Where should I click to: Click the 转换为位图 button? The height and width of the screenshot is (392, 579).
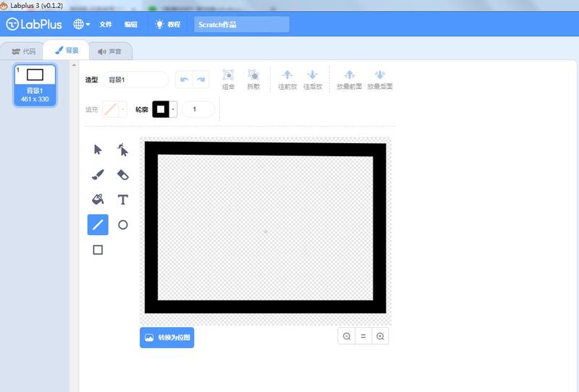click(167, 338)
